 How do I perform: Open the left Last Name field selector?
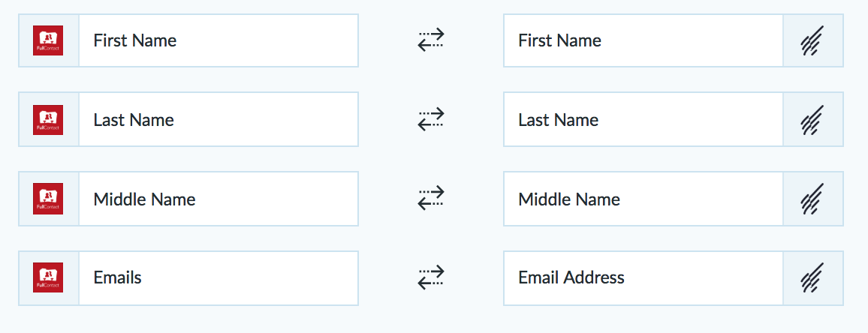(x=219, y=119)
